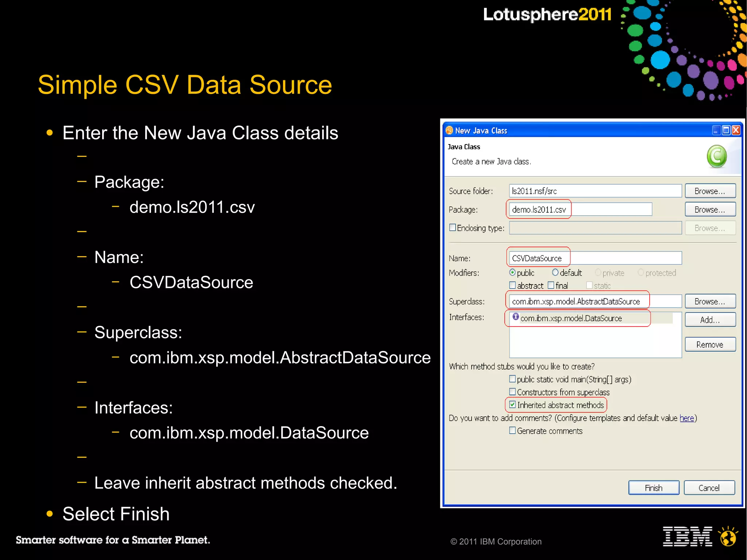
Task: Click Browse button for Package
Action: (x=710, y=209)
